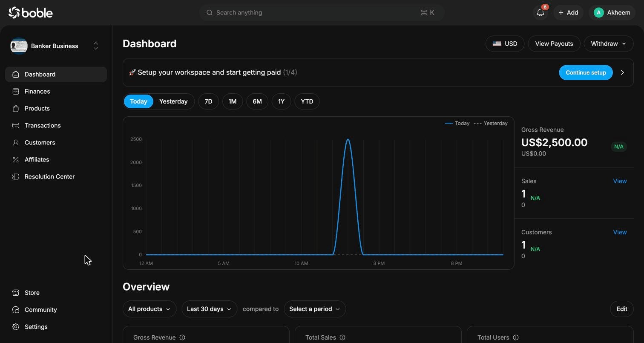
Task: Open Affiliates in the sidebar
Action: pos(56,159)
